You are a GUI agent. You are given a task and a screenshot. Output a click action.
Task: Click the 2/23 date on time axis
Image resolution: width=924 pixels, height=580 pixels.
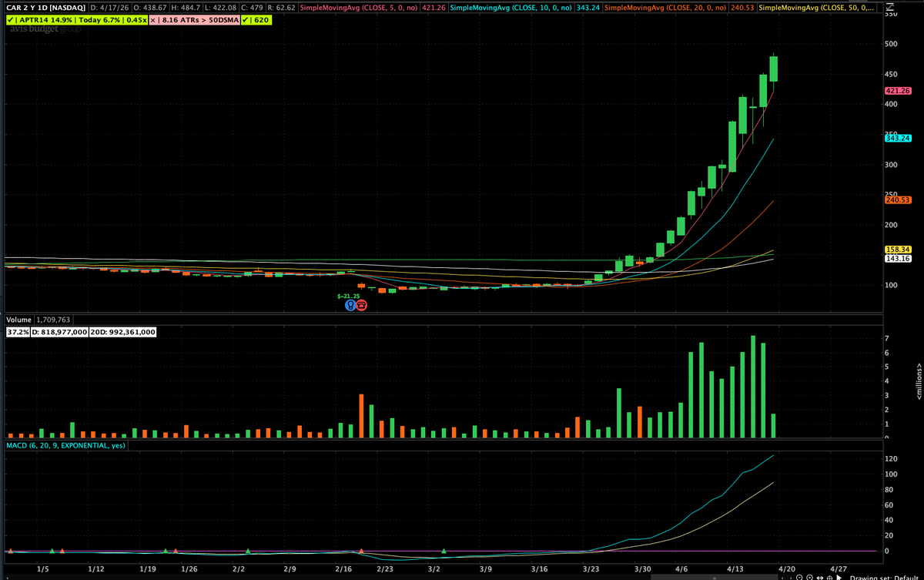point(386,569)
